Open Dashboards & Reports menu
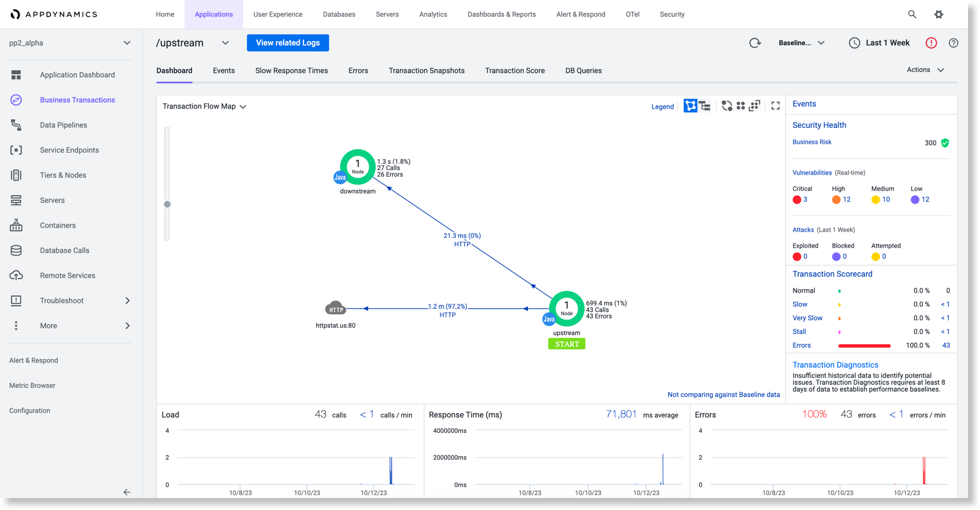The width and height of the screenshot is (980, 510). point(502,14)
